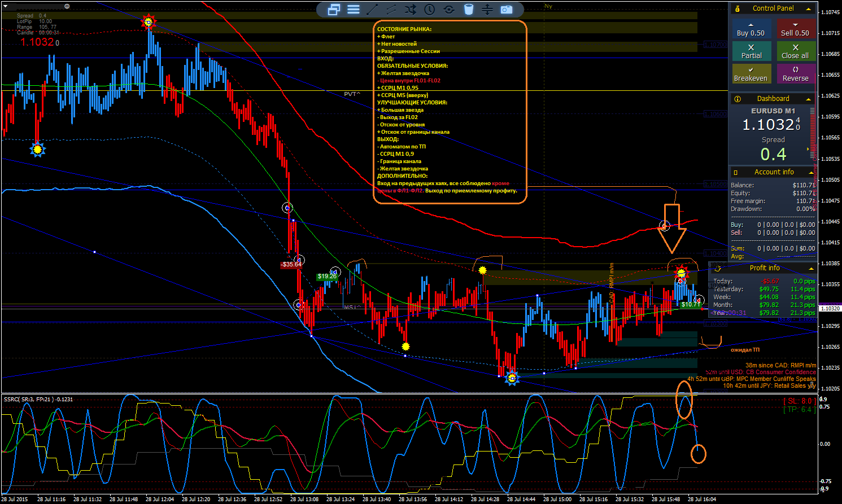Click the small circle icon at top-left
The width and height of the screenshot is (842, 504).
point(67,6)
